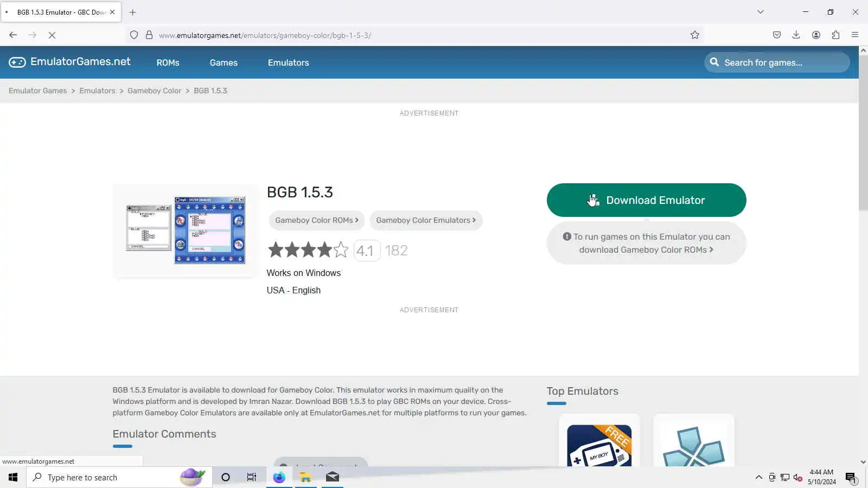Click the Works on Windows text
Screen dimensions: 868x488
coord(304,273)
